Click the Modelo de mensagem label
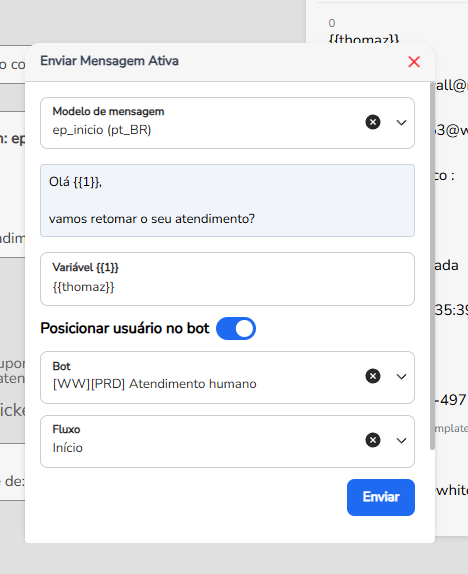This screenshot has width=468, height=574. click(108, 111)
